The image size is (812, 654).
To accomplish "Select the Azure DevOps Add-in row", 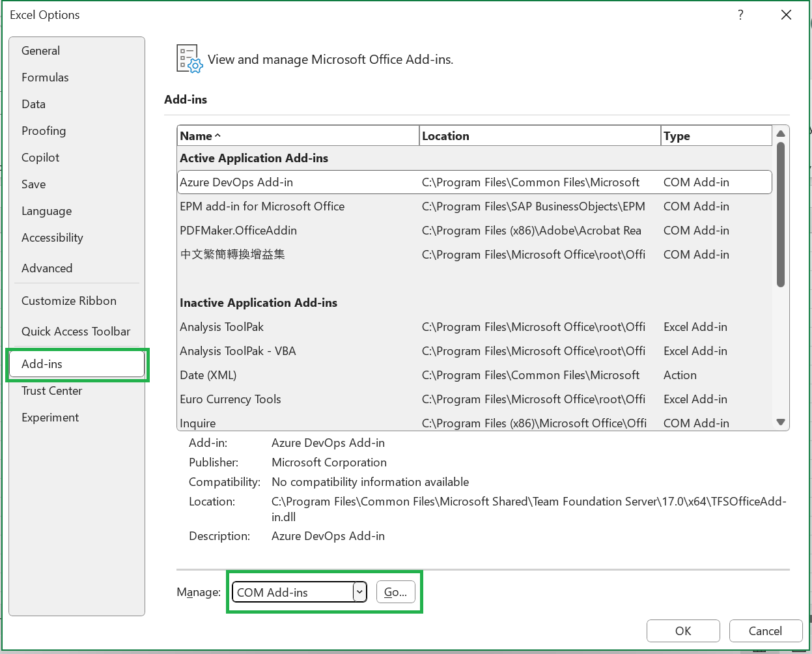I will (x=475, y=182).
